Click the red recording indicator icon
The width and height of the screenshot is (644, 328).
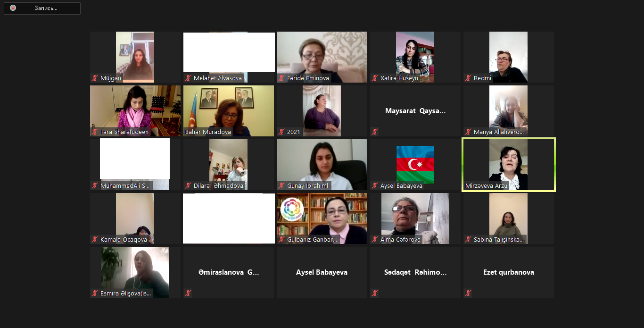pyautogui.click(x=13, y=8)
